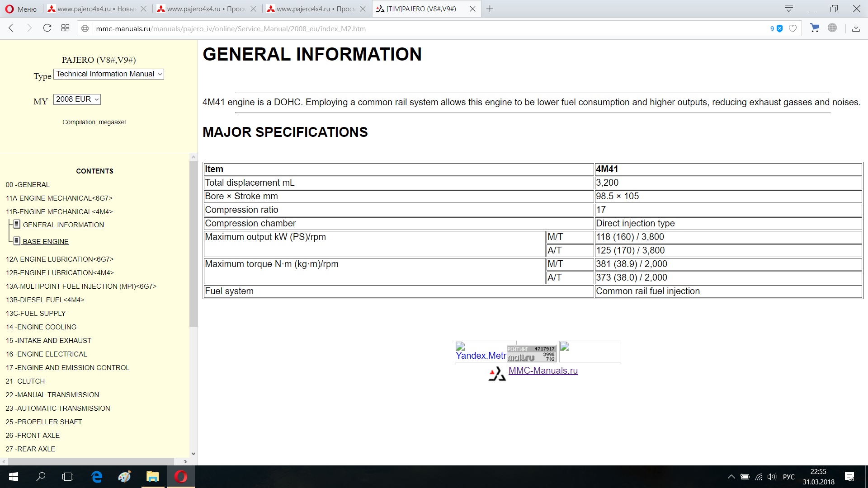Follow the MMC-Manuals.ru link

coord(543,371)
